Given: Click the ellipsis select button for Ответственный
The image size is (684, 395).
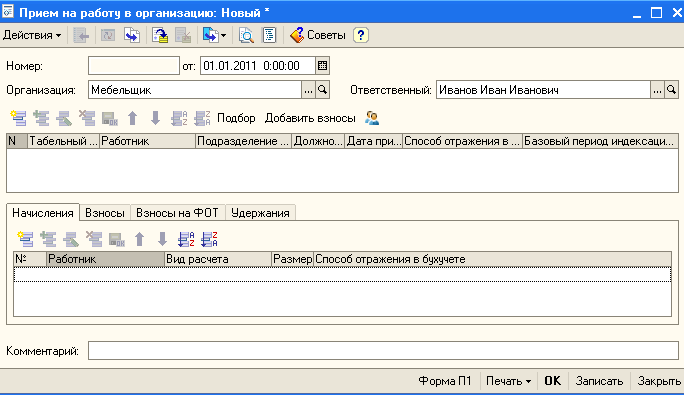Looking at the screenshot, I should pos(657,90).
